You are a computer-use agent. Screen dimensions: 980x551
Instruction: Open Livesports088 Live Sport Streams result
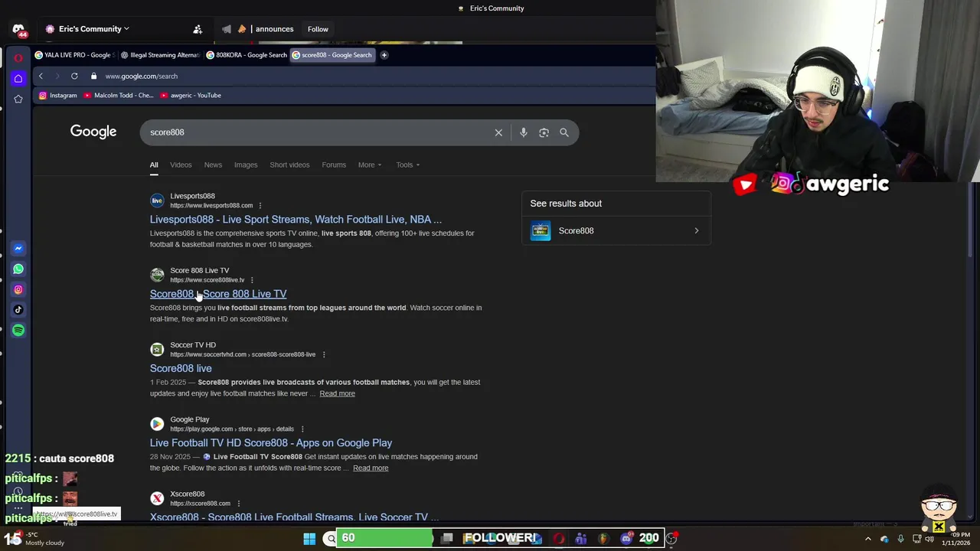[296, 220]
